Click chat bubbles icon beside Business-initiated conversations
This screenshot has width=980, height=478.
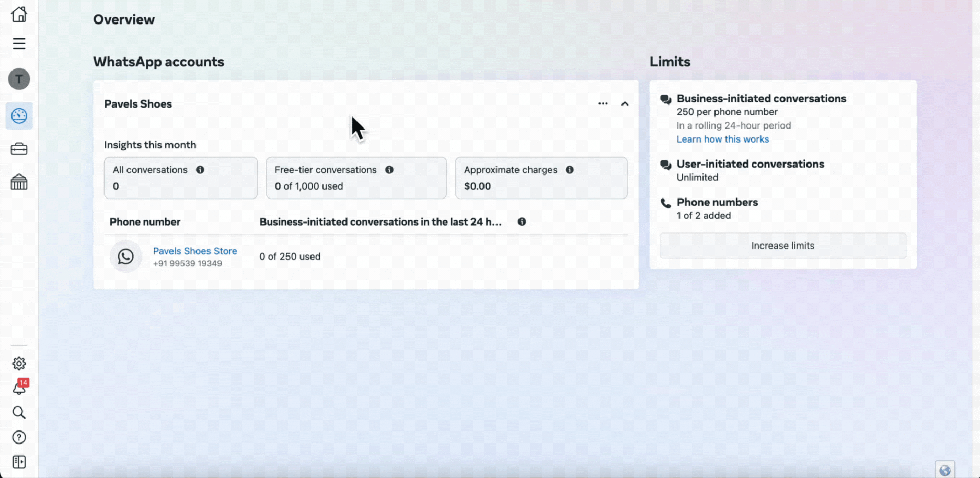pyautogui.click(x=665, y=99)
